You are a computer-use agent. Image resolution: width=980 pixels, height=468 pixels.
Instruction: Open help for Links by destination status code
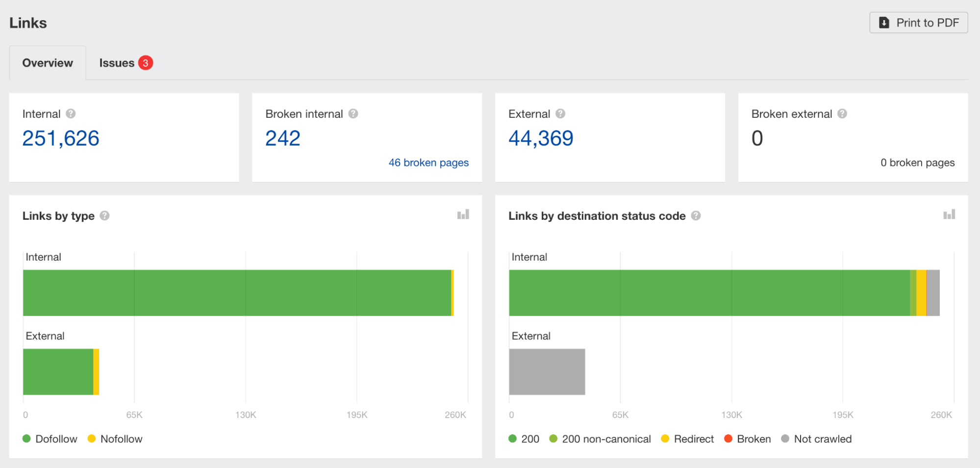pyautogui.click(x=696, y=216)
